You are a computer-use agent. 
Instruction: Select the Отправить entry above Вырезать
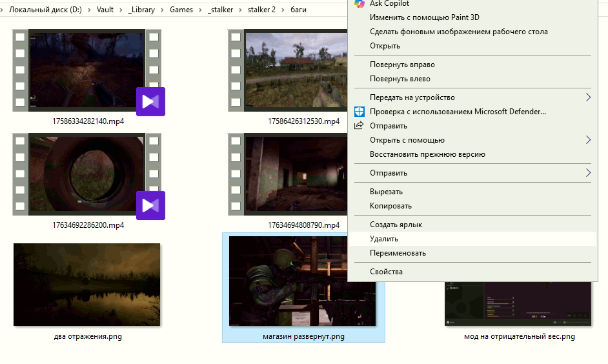tap(472, 173)
